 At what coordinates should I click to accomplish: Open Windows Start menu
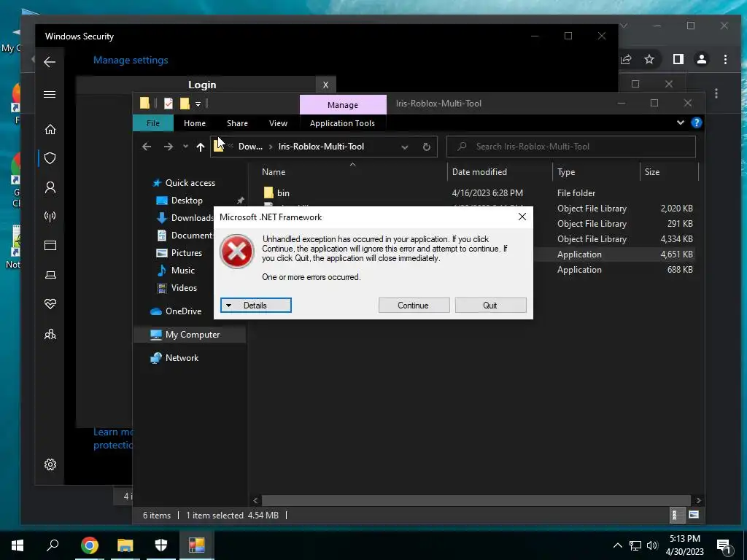coord(18,545)
